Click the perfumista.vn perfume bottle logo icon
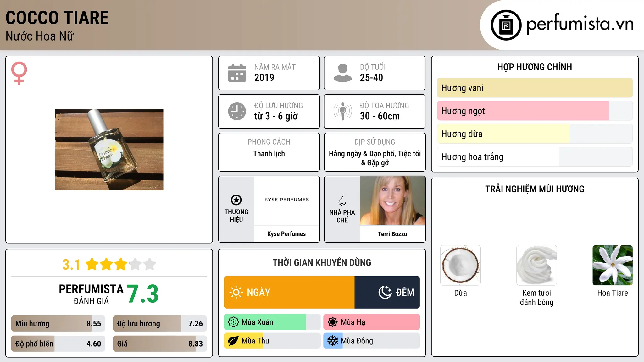This screenshot has height=362, width=644. (506, 25)
